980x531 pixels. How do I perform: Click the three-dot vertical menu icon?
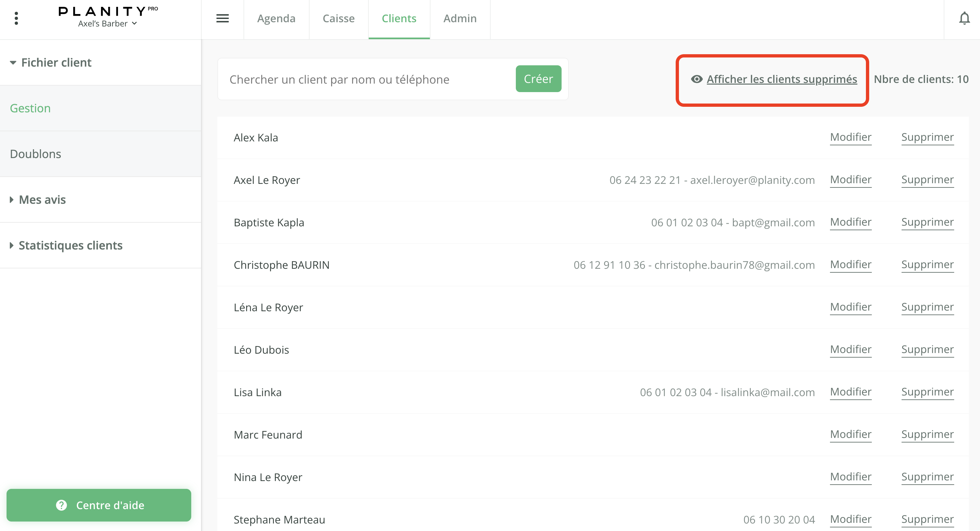[x=16, y=18]
